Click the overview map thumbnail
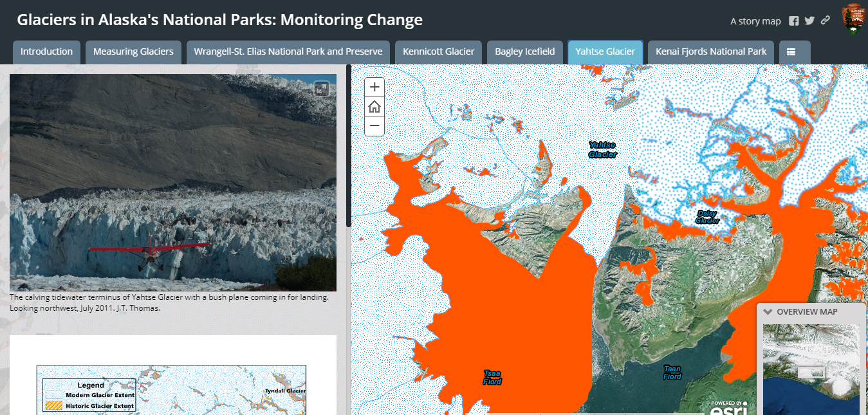Screen dimensions: 868x415 pyautogui.click(x=811, y=369)
